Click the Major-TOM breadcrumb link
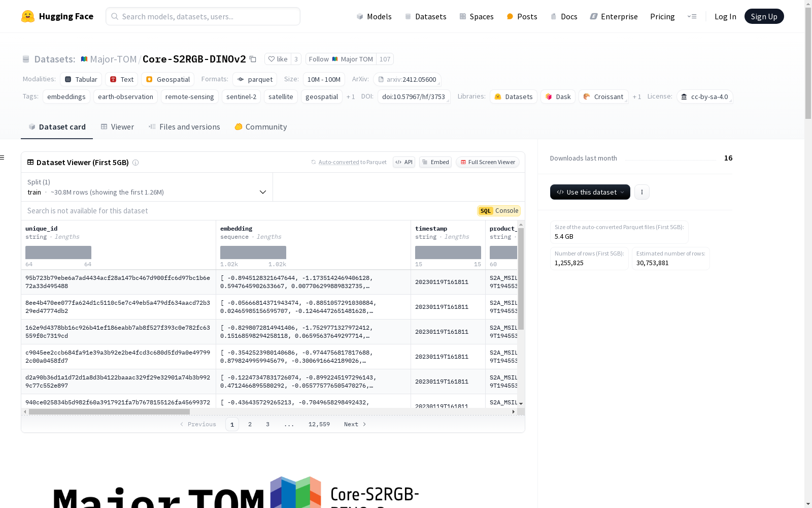 pos(113,59)
